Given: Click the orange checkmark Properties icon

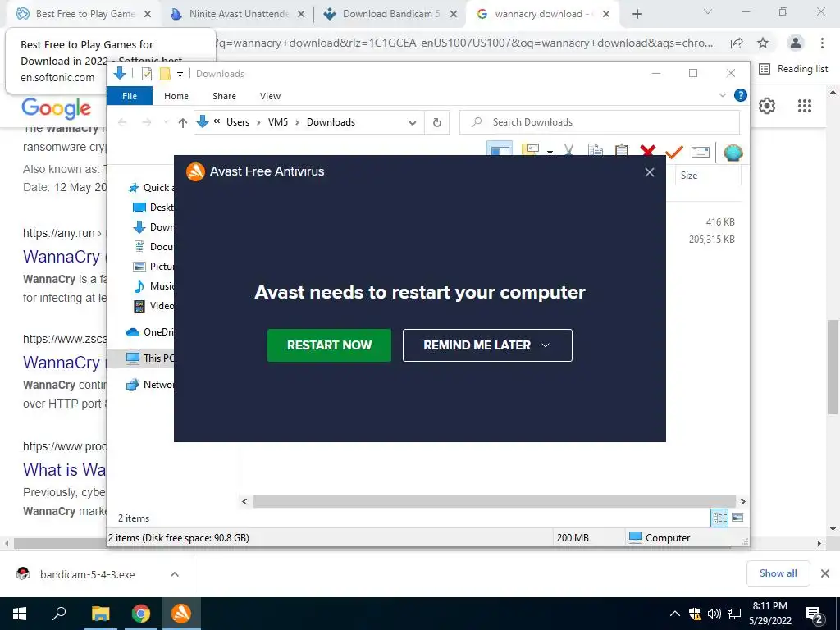Looking at the screenshot, I should [x=673, y=152].
